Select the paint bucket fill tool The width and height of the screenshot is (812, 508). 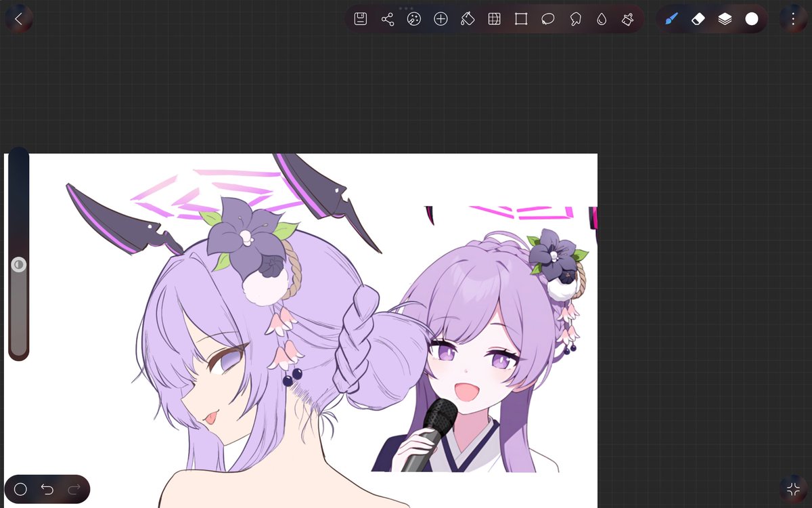468,19
